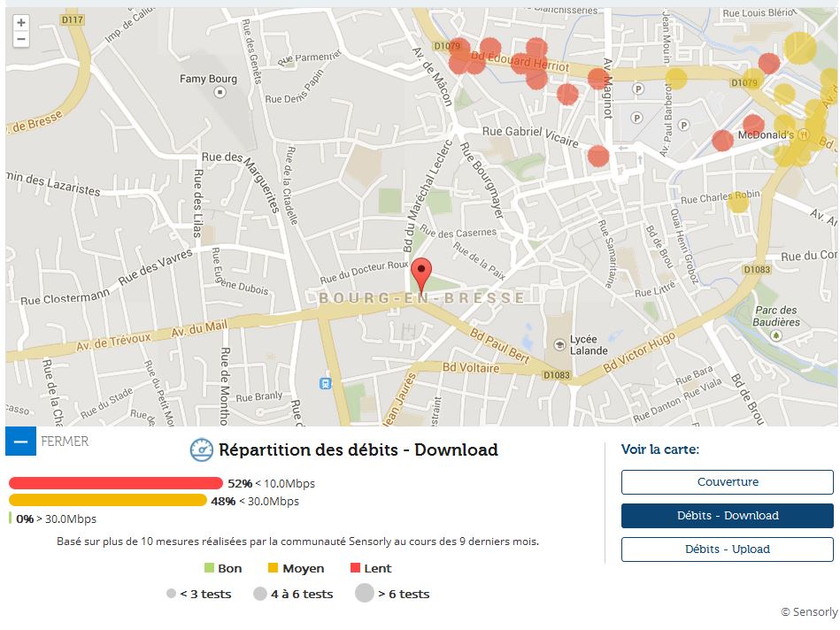Click the map zoom in plus button
The height and width of the screenshot is (630, 840).
pyautogui.click(x=21, y=23)
